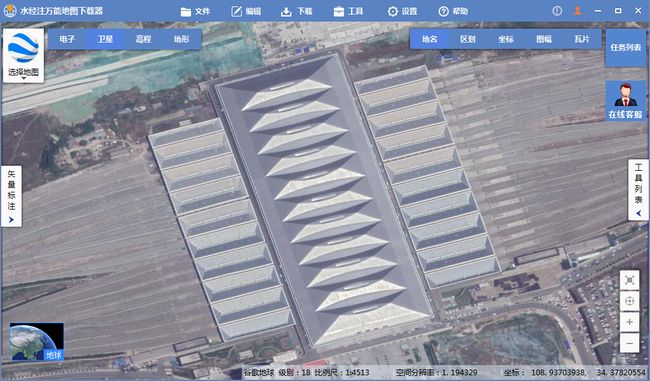Toggle the 图幅 overlay

544,39
